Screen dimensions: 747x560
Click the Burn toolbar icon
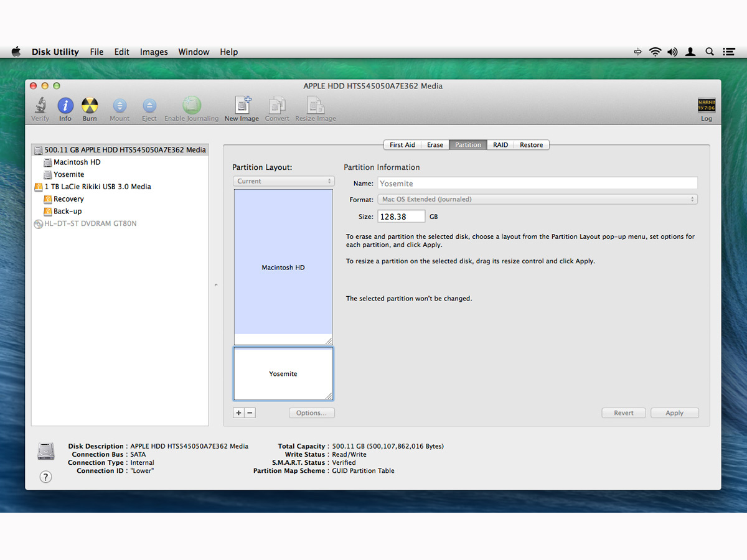pyautogui.click(x=90, y=105)
